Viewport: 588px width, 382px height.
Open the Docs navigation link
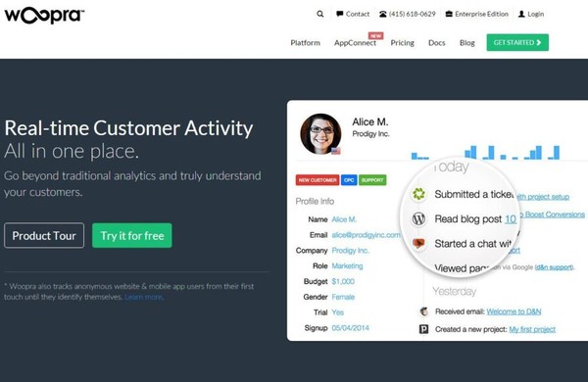click(x=437, y=43)
